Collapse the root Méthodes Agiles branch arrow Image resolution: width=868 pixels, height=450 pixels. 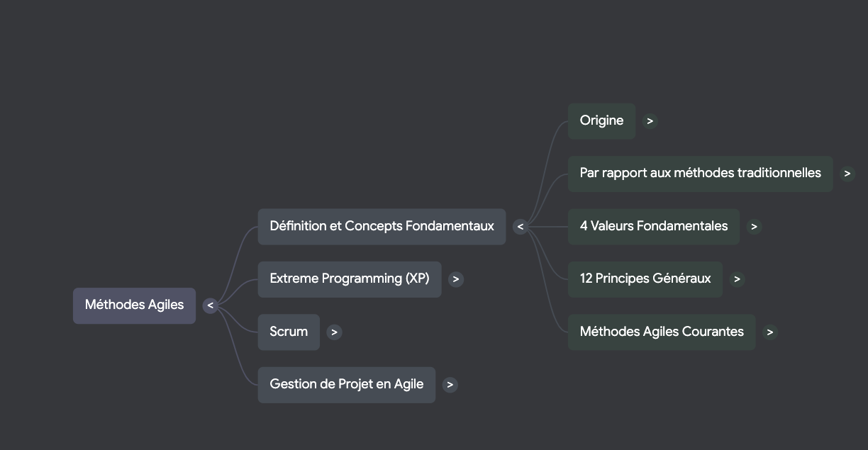pyautogui.click(x=210, y=305)
